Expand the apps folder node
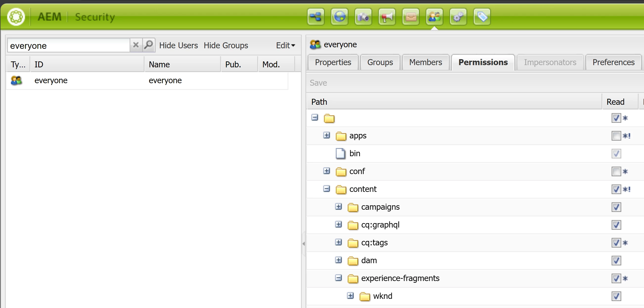The height and width of the screenshot is (308, 644). [x=326, y=135]
